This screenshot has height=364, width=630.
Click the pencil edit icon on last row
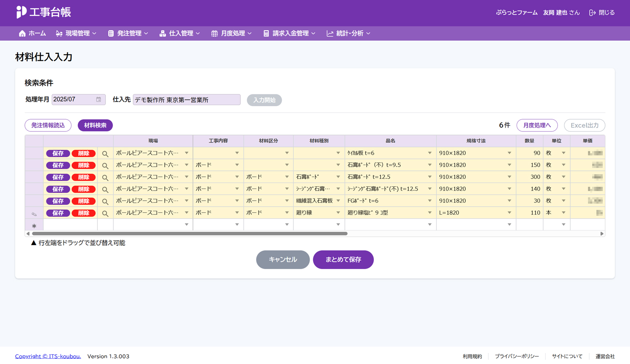[34, 213]
